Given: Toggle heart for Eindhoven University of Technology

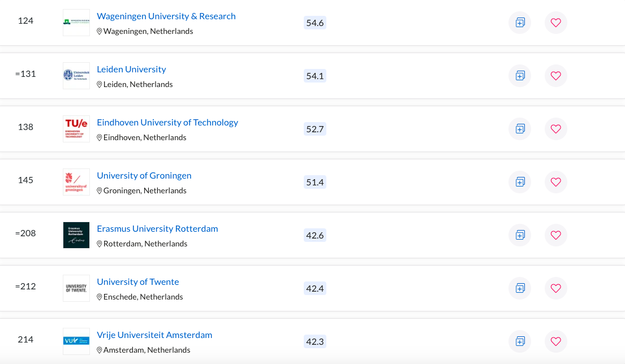Looking at the screenshot, I should [x=555, y=129].
